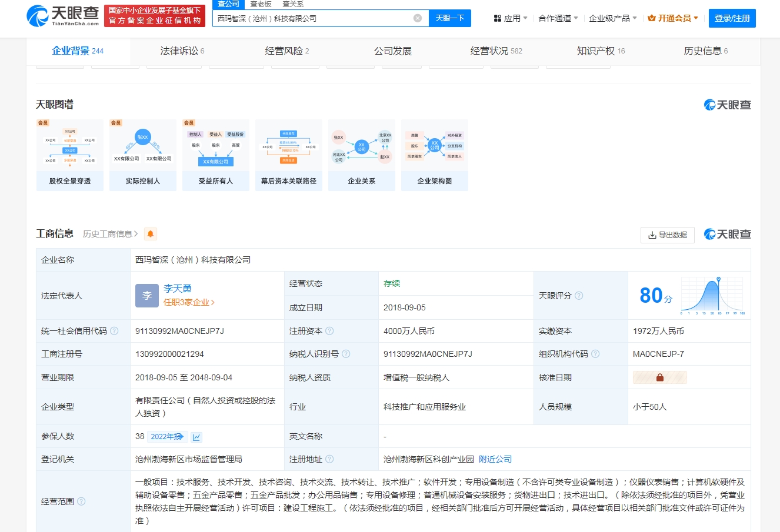This screenshot has width=780, height=532.
Task: Switch to 公司发展 tab
Action: (393, 51)
